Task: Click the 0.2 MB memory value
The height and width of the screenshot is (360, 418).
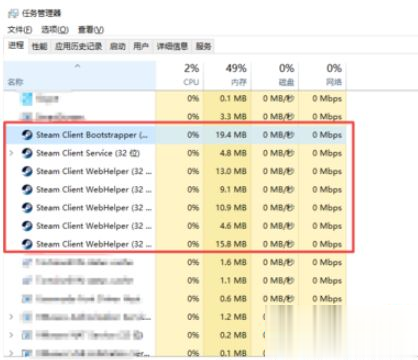Action: click(x=233, y=335)
